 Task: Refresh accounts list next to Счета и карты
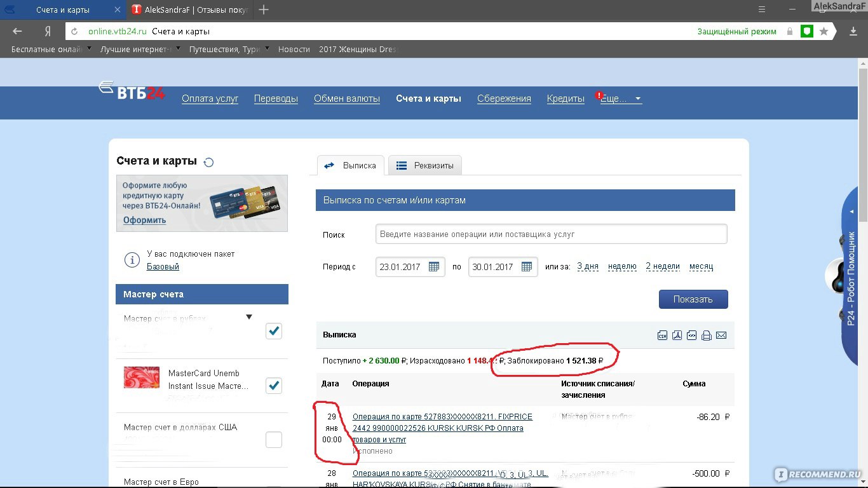point(208,162)
